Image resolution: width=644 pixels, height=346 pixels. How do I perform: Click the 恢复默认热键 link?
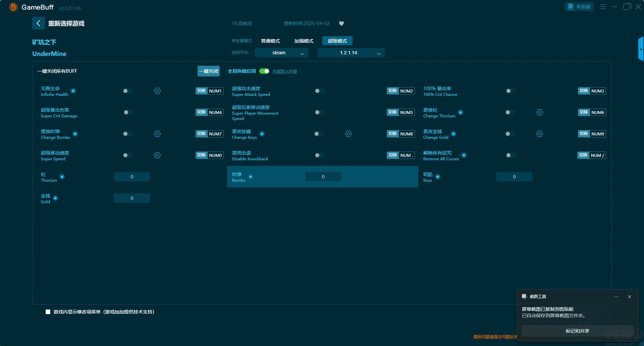[284, 71]
